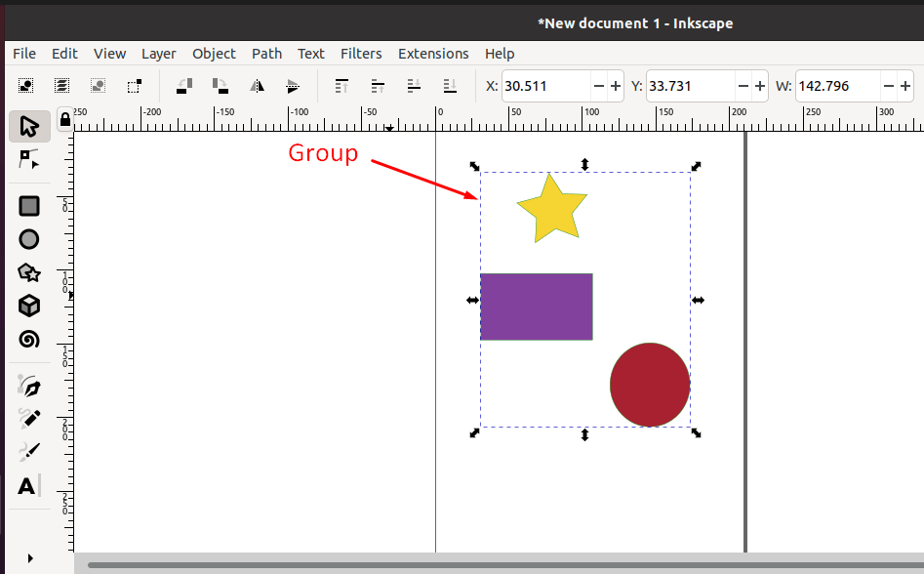The width and height of the screenshot is (924, 574).
Task: Activate the Star and polygon tool
Action: [x=28, y=272]
